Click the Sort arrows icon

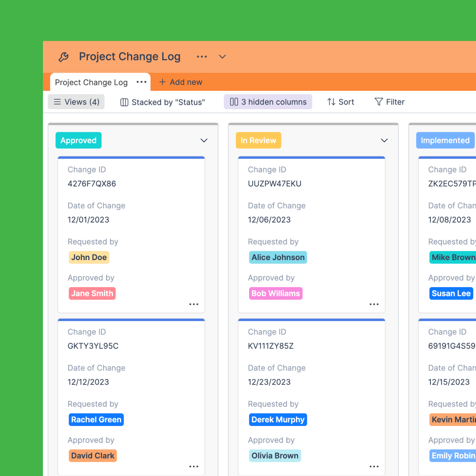331,102
